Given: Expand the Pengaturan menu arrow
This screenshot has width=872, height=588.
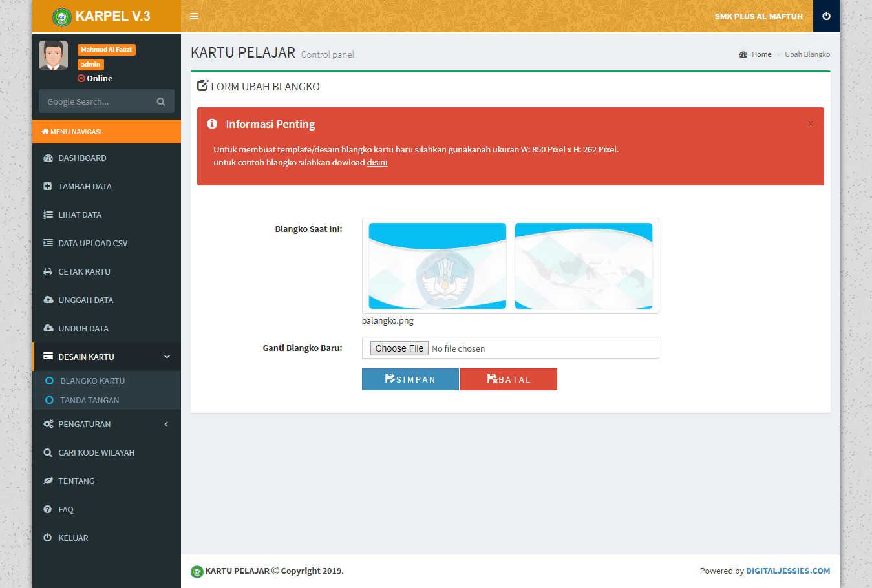Looking at the screenshot, I should click(x=167, y=425).
